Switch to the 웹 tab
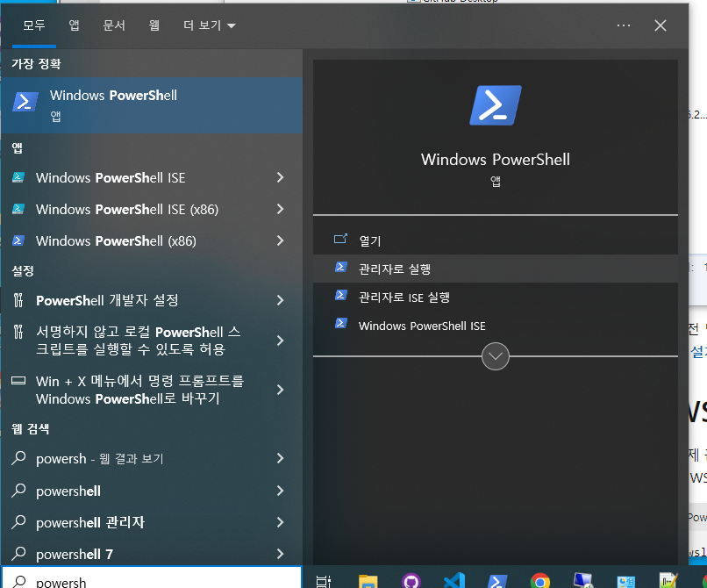This screenshot has width=707, height=588. coord(154,25)
